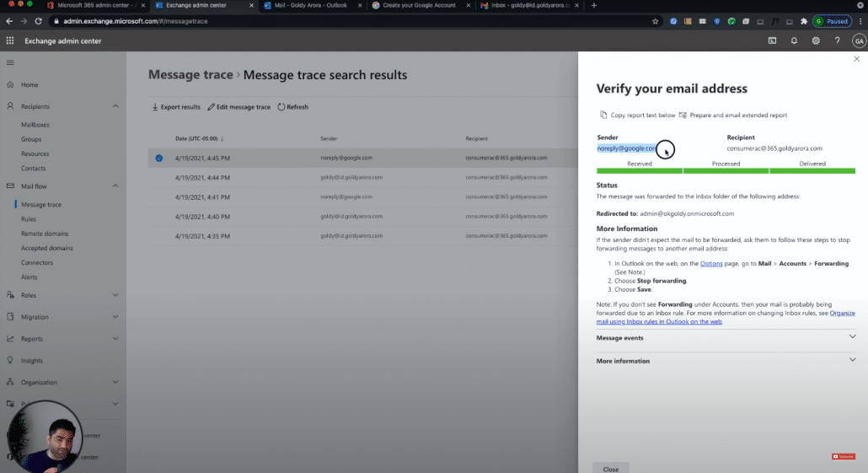
Task: Click the Close button at panel bottom
Action: point(611,469)
